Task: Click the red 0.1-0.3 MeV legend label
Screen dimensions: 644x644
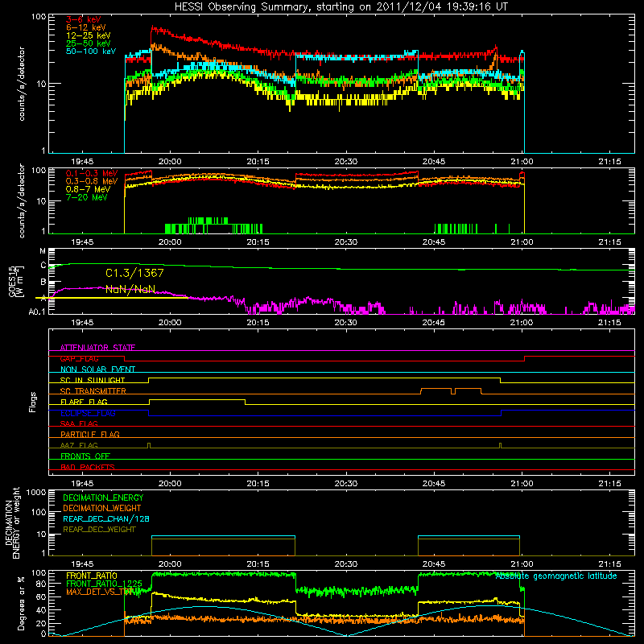Action: point(92,173)
